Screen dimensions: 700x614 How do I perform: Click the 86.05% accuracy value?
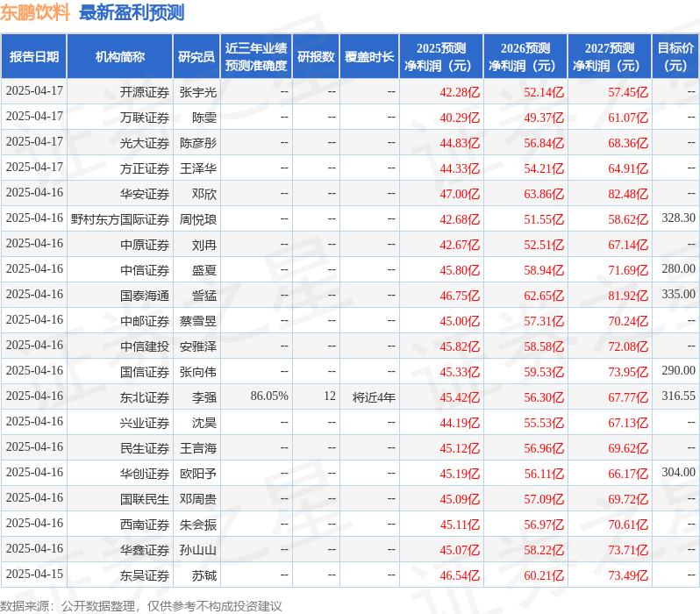[x=269, y=396]
